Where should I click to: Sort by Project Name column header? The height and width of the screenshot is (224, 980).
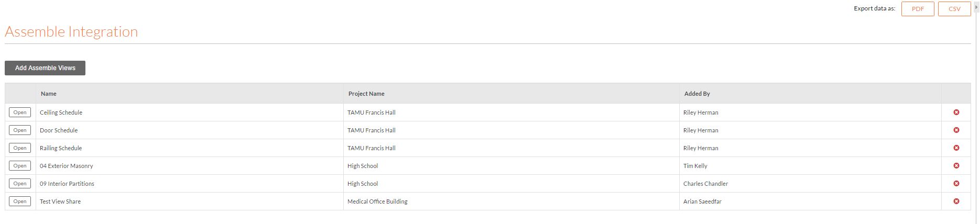[366, 94]
